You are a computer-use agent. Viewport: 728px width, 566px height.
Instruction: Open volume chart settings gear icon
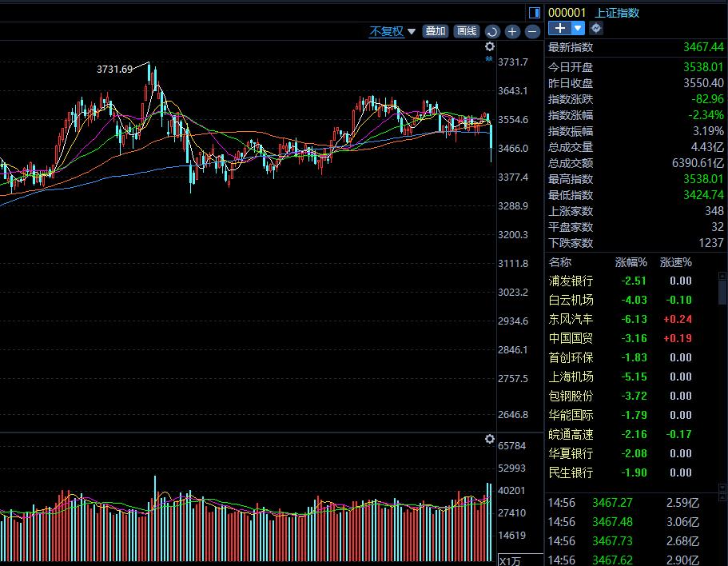(490, 439)
